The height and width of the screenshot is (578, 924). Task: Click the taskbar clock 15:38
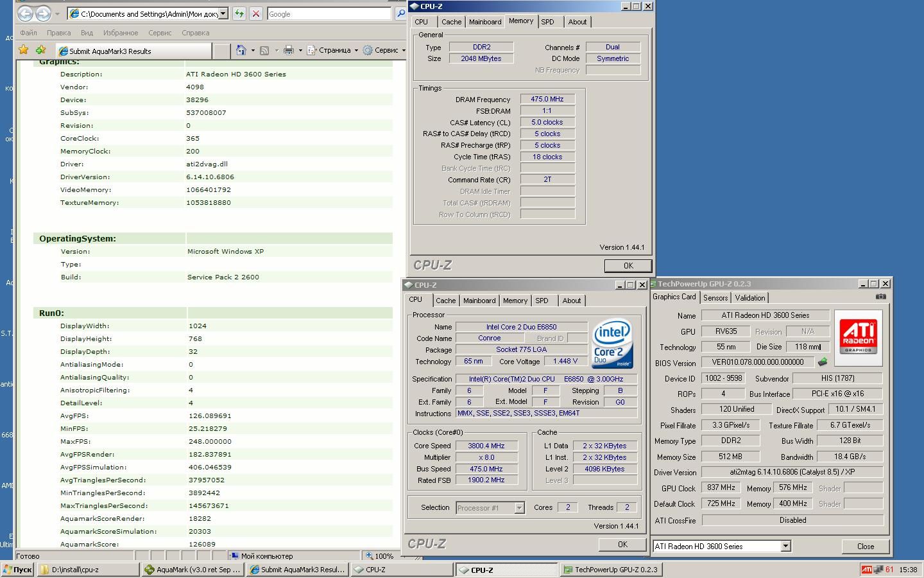point(908,570)
